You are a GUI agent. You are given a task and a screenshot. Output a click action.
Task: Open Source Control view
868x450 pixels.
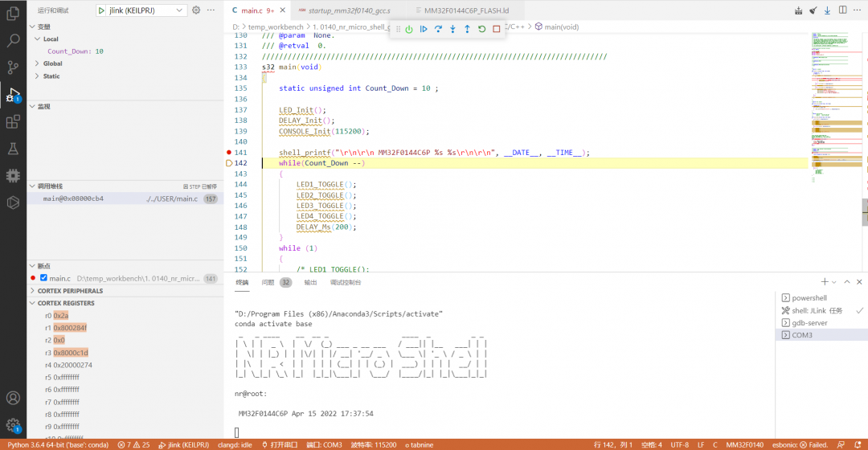click(x=13, y=67)
